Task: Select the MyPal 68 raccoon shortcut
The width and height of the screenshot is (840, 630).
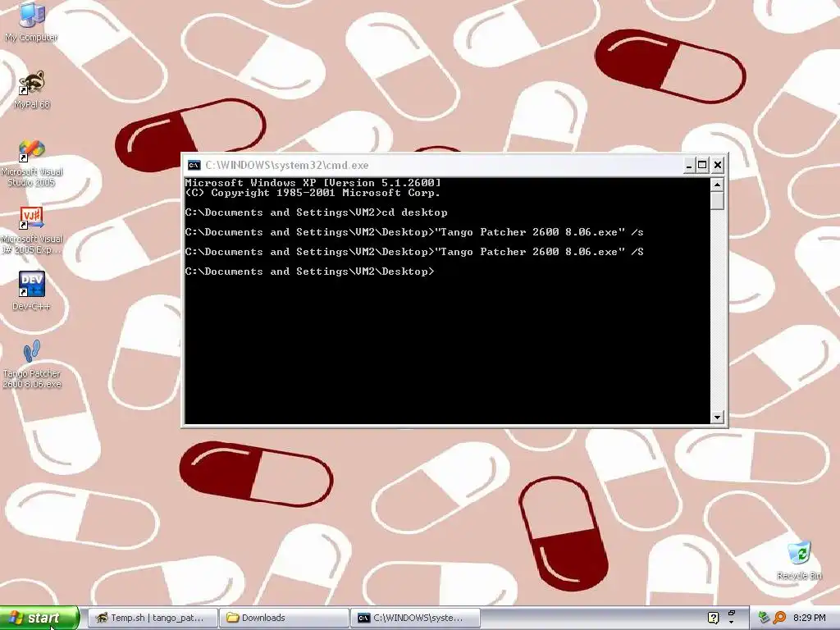Action: (x=32, y=89)
